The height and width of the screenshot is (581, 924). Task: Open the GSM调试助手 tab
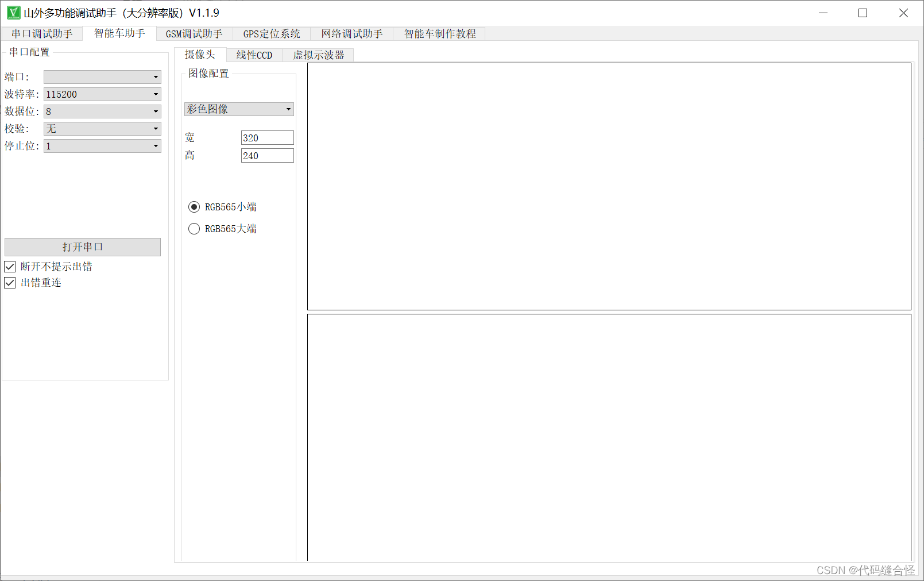(x=194, y=34)
